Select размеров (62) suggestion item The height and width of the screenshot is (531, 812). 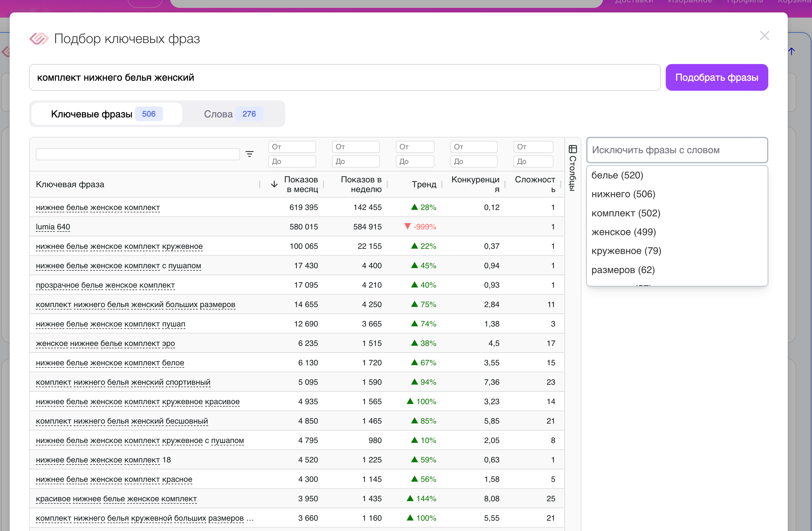[x=623, y=270]
